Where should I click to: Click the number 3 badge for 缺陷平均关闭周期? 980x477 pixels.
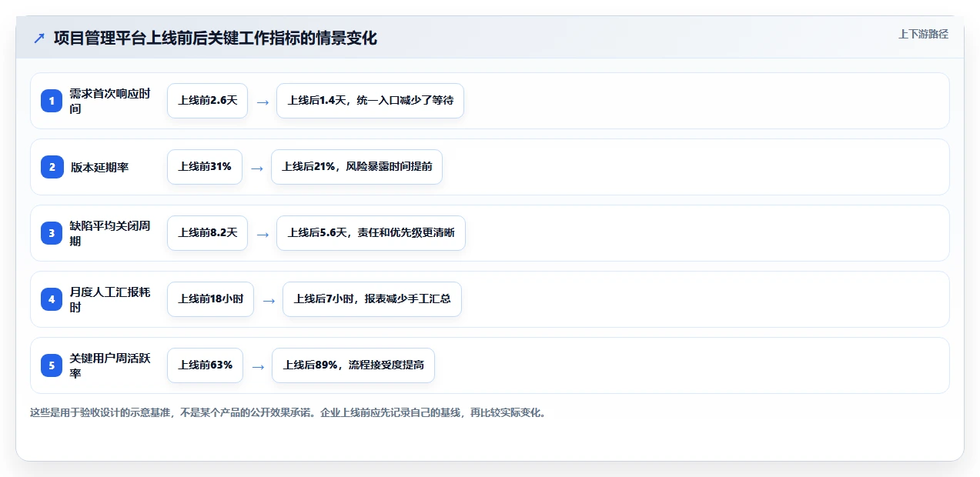(x=52, y=233)
